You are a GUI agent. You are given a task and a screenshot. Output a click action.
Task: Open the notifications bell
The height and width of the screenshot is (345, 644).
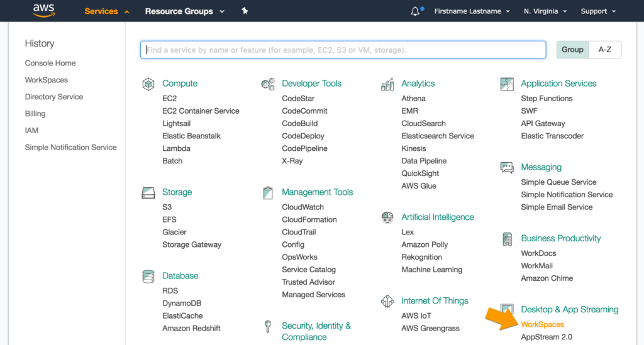[x=415, y=11]
